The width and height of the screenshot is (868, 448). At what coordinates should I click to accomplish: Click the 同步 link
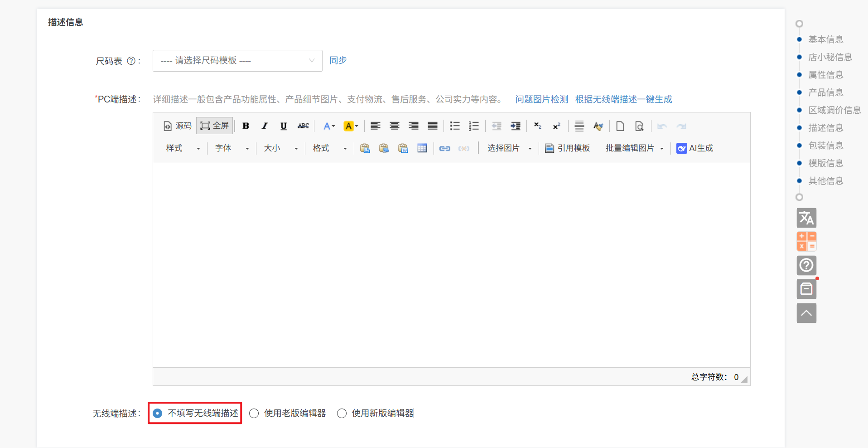[x=338, y=60]
